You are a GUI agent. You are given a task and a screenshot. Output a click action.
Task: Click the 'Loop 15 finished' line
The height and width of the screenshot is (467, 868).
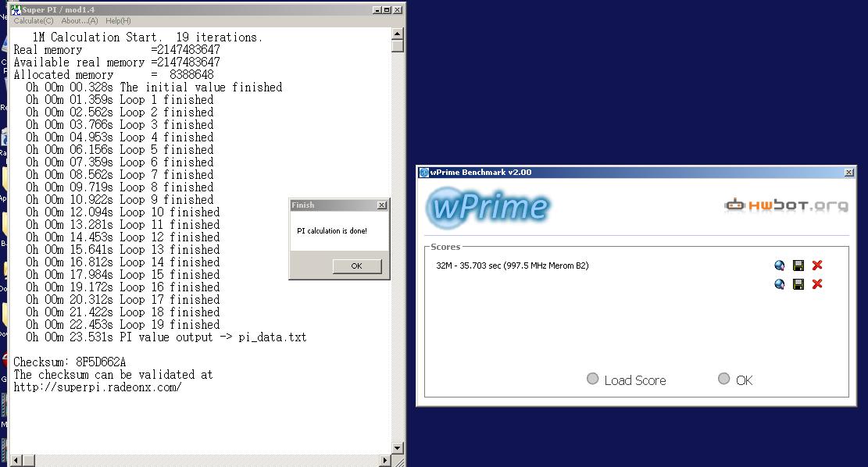(x=123, y=275)
